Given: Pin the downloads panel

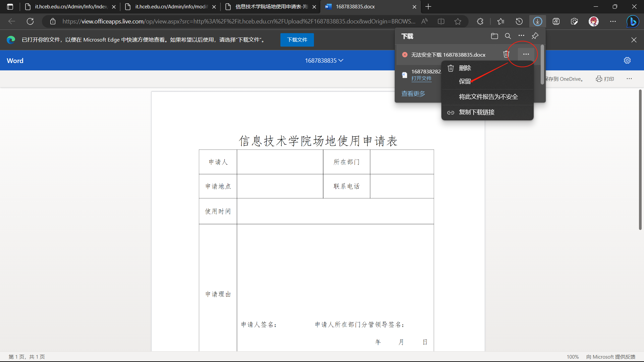Looking at the screenshot, I should (x=535, y=36).
